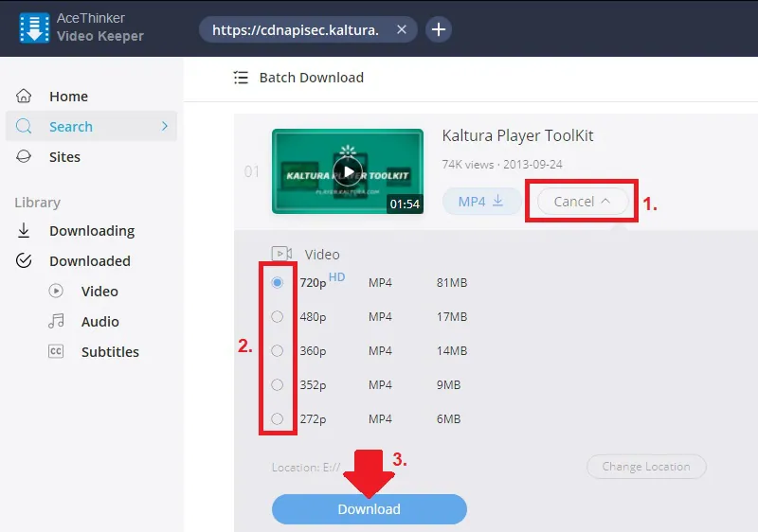This screenshot has height=532, width=758.
Task: Add a new tab with plus button
Action: (439, 29)
